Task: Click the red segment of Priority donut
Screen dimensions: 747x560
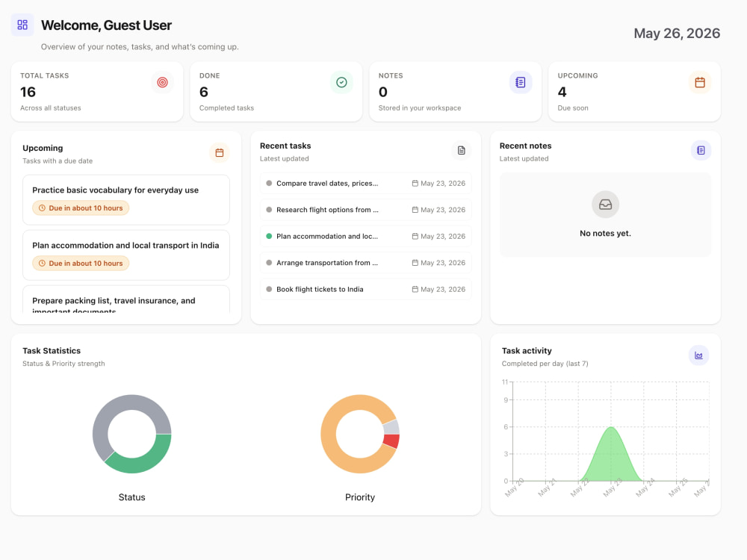Action: coord(391,441)
